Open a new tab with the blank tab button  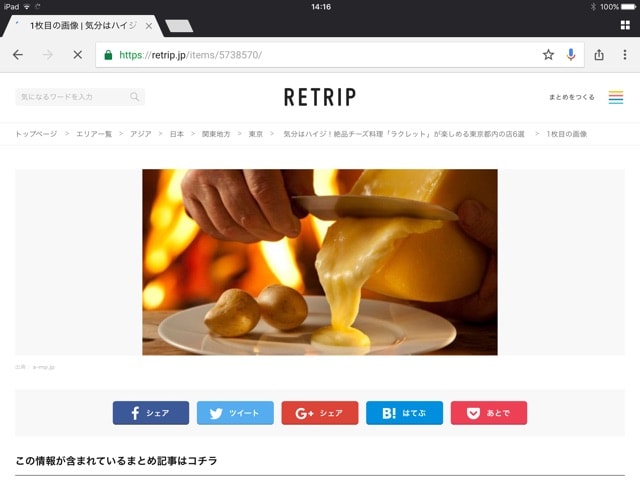pyautogui.click(x=179, y=26)
